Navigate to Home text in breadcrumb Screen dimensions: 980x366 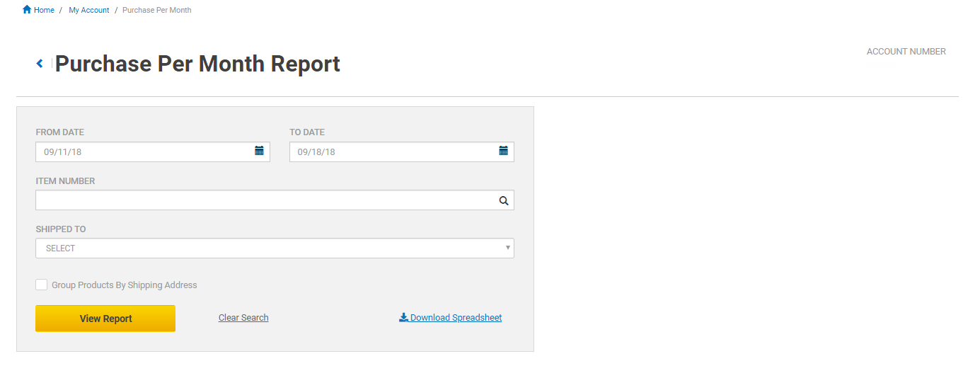click(x=44, y=10)
